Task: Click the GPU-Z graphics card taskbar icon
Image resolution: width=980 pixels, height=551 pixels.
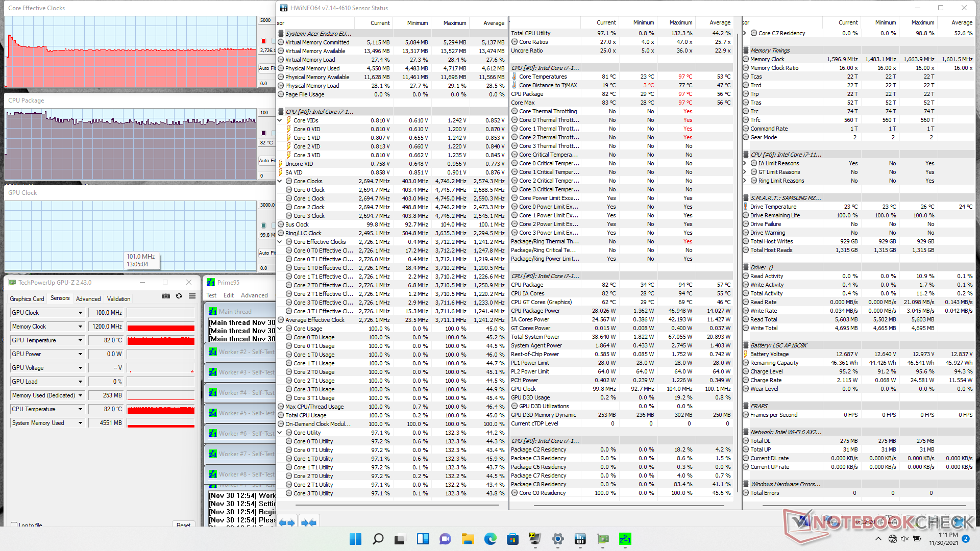Action: pos(603,539)
